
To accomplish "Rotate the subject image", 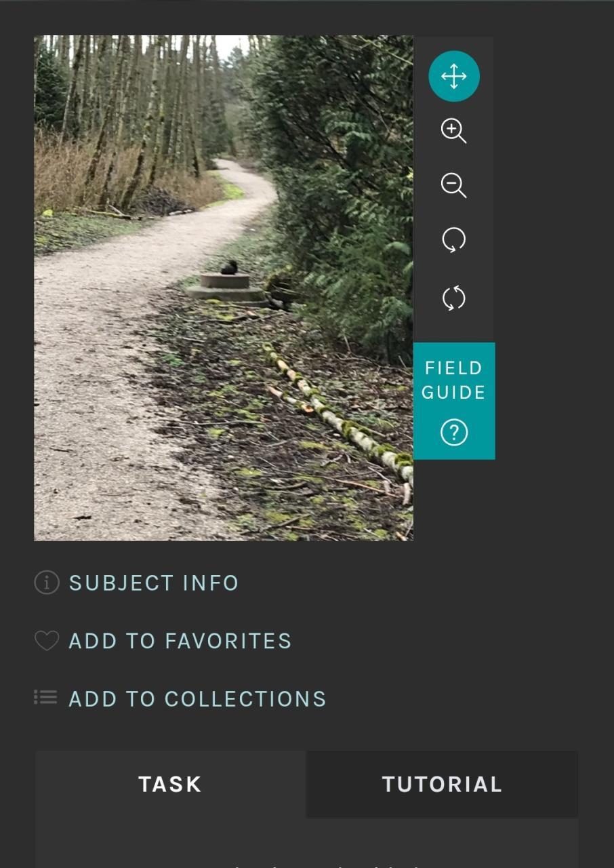I will coord(453,240).
